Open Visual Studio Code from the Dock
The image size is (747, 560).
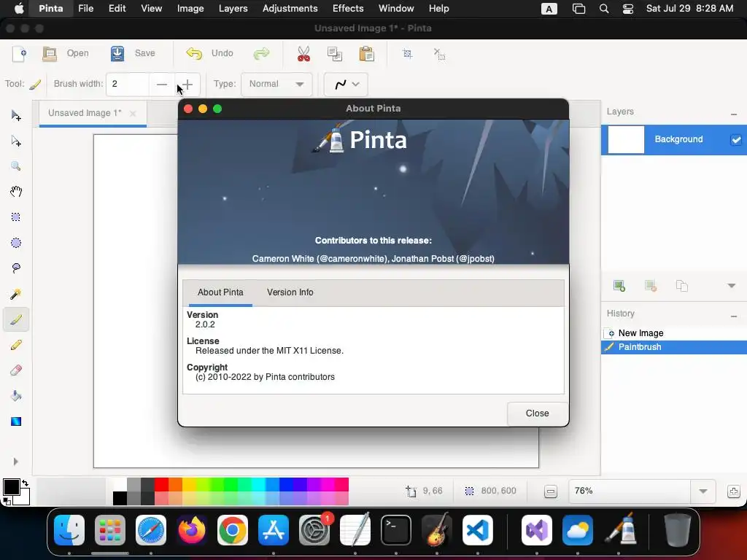[478, 530]
